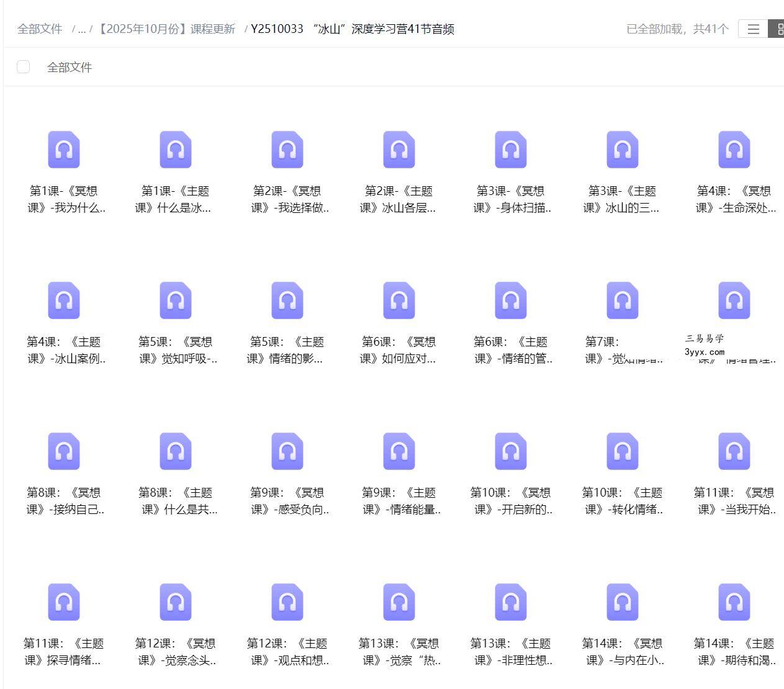
Task: Select file name 第9课:《主题课》-情绪能量..
Action: pyautogui.click(x=400, y=501)
